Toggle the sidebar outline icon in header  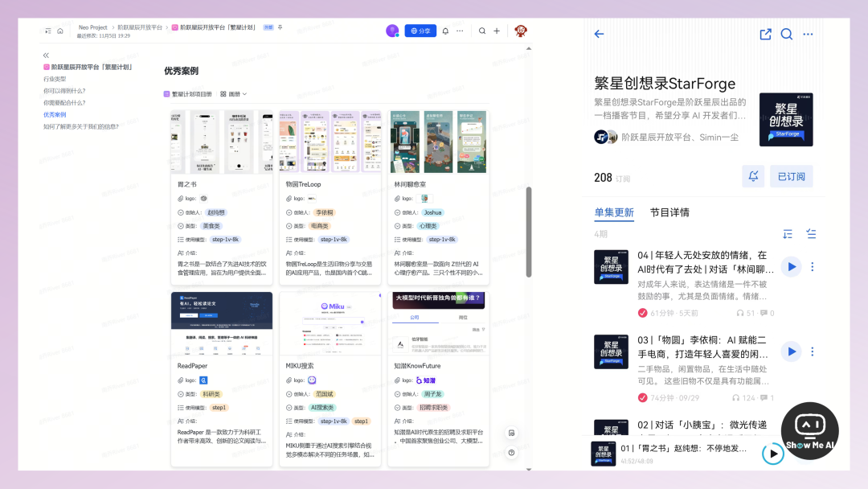coord(48,31)
